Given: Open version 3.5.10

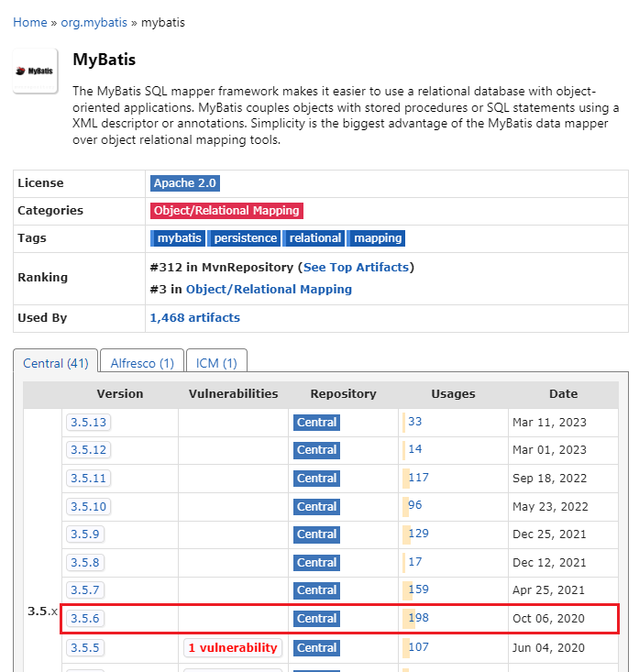Looking at the screenshot, I should click(88, 506).
